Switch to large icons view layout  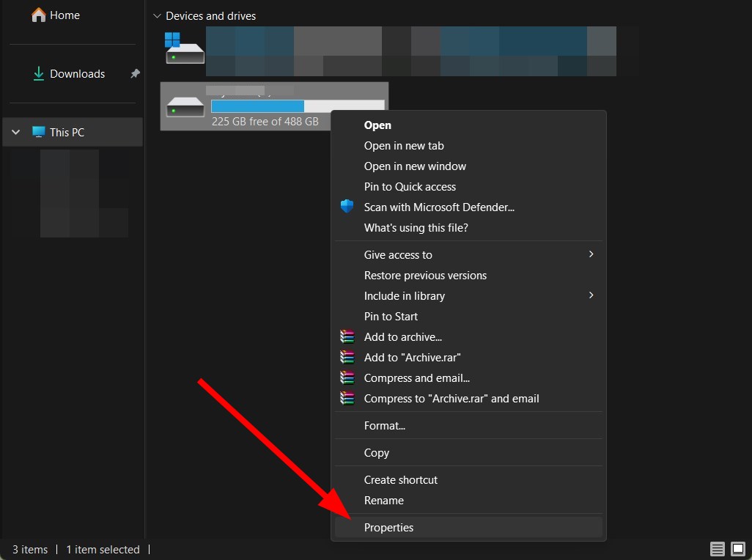coord(737,549)
